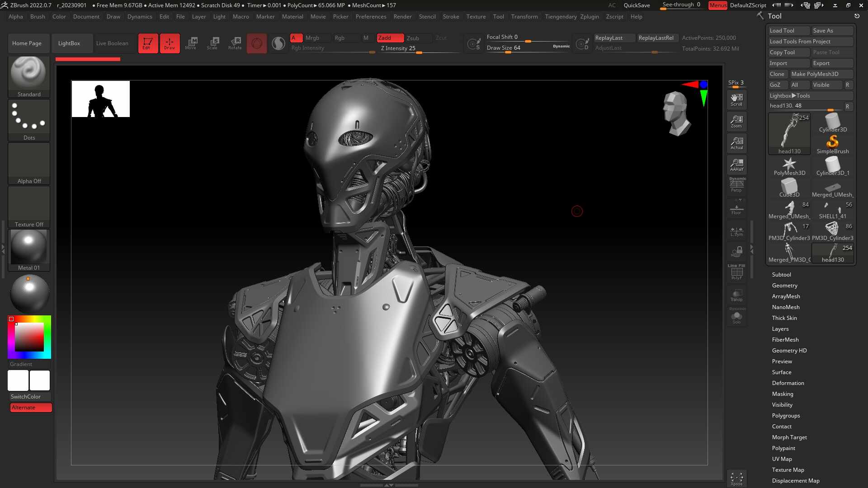Select the PolyMesh3D star tool
This screenshot has height=488, width=868.
tap(789, 166)
